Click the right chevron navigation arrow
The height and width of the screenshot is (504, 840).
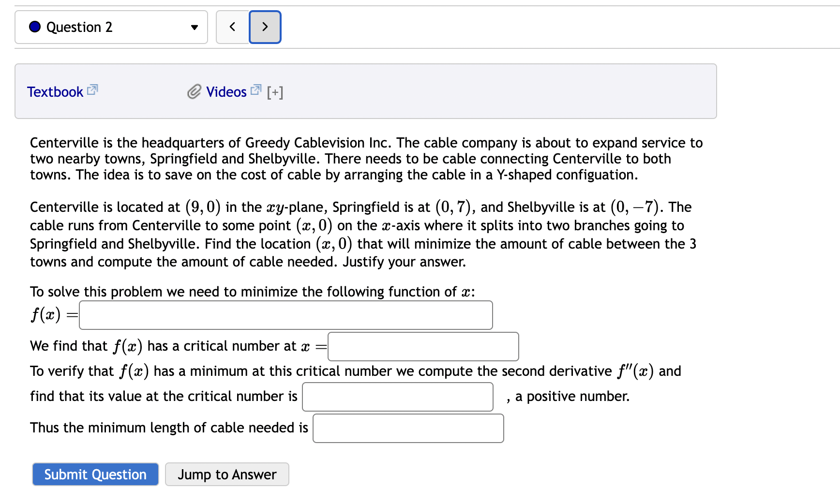(265, 27)
